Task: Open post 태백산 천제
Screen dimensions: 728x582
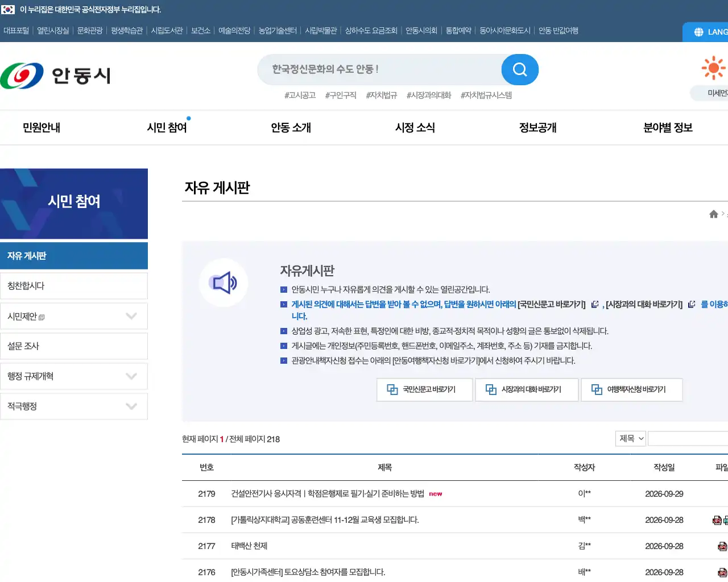Action: [x=249, y=546]
